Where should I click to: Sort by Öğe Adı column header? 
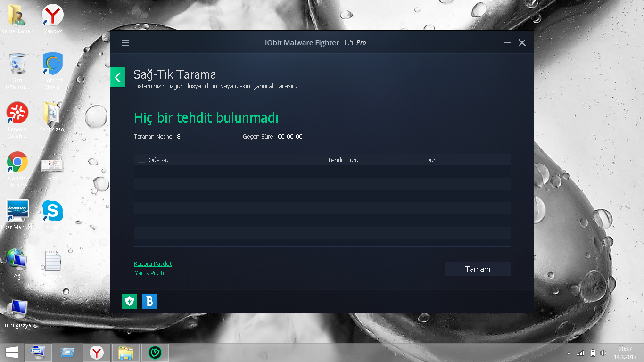[x=159, y=160]
